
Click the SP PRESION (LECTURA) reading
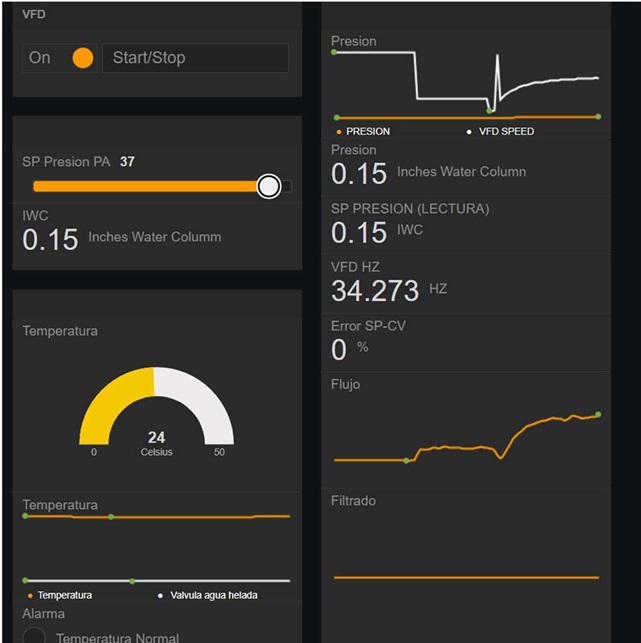pos(359,232)
